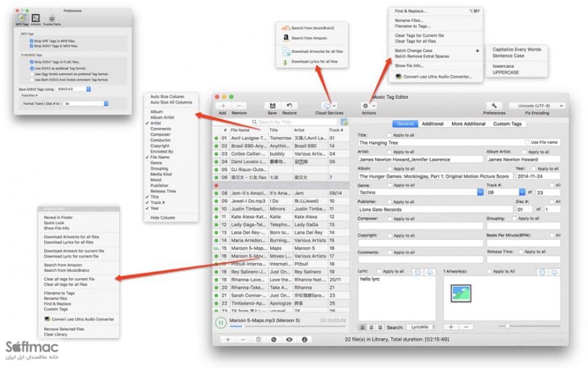Align lyric text left
588x368 pixels.
(x=362, y=327)
